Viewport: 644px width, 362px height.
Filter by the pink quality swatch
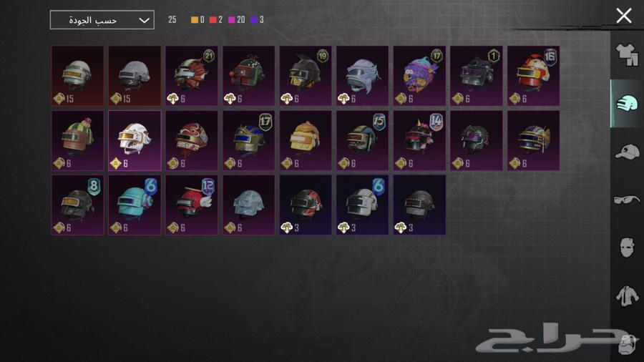(232, 20)
